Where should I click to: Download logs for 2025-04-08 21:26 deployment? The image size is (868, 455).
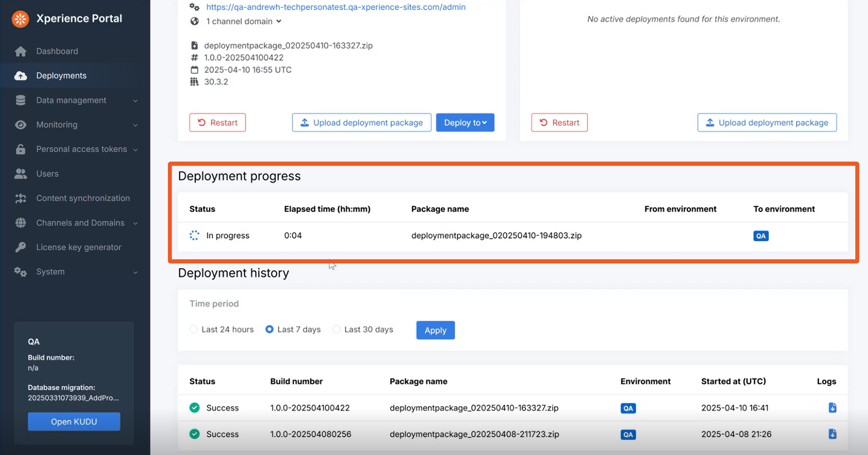tap(832, 434)
